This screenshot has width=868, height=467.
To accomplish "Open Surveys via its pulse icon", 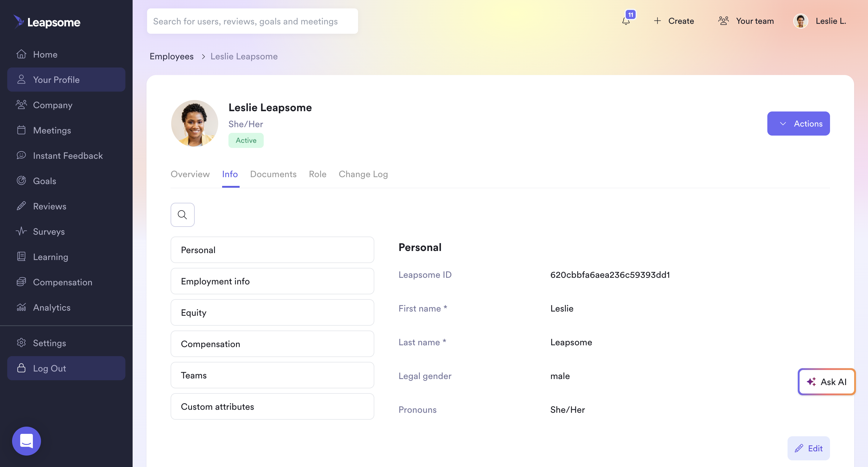I will (21, 231).
